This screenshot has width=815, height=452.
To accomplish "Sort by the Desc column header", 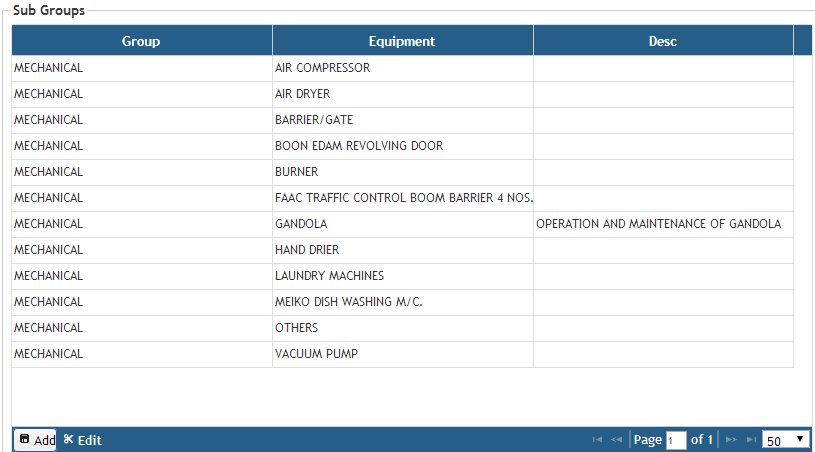I will 662,41.
